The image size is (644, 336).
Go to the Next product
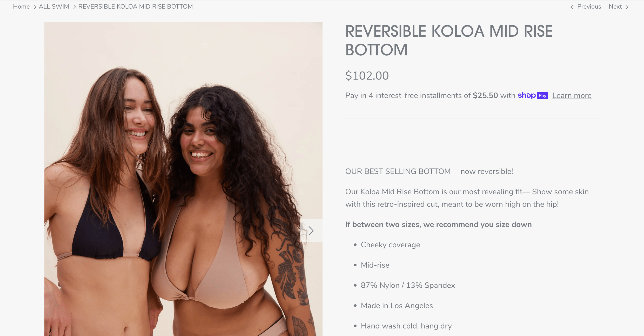(x=615, y=7)
